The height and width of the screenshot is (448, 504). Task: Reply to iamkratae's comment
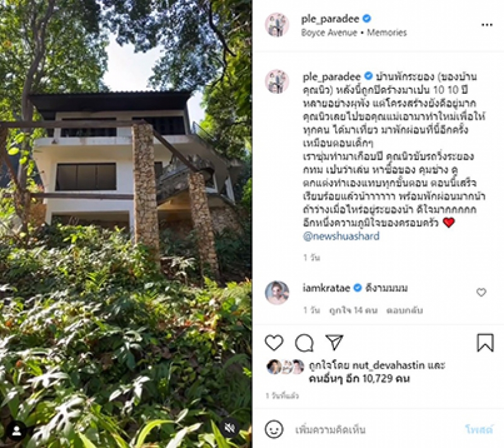[x=404, y=311]
